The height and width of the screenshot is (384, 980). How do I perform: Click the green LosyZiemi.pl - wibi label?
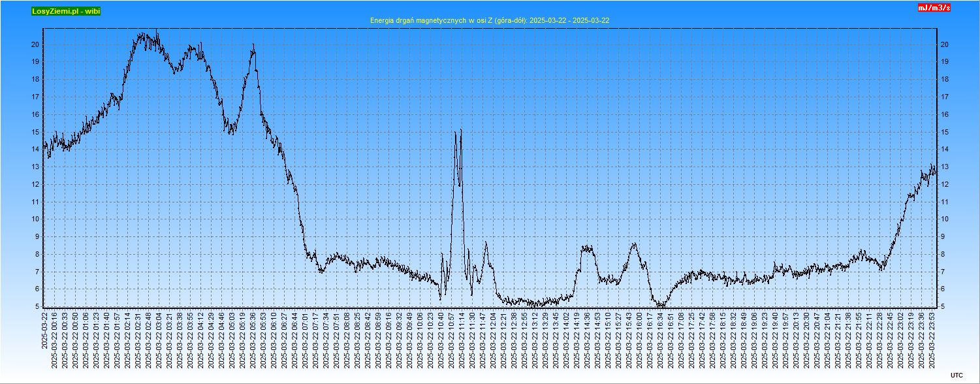point(66,11)
